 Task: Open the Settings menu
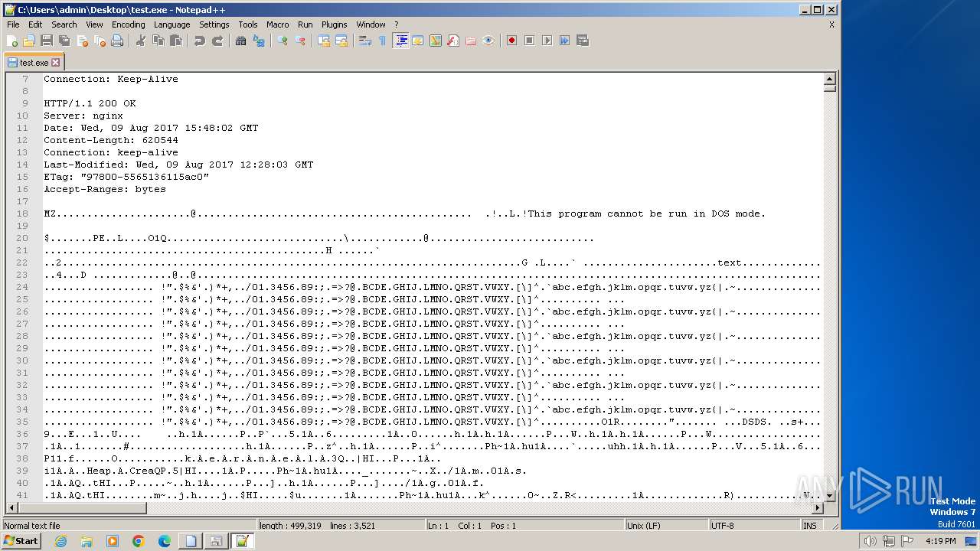214,24
